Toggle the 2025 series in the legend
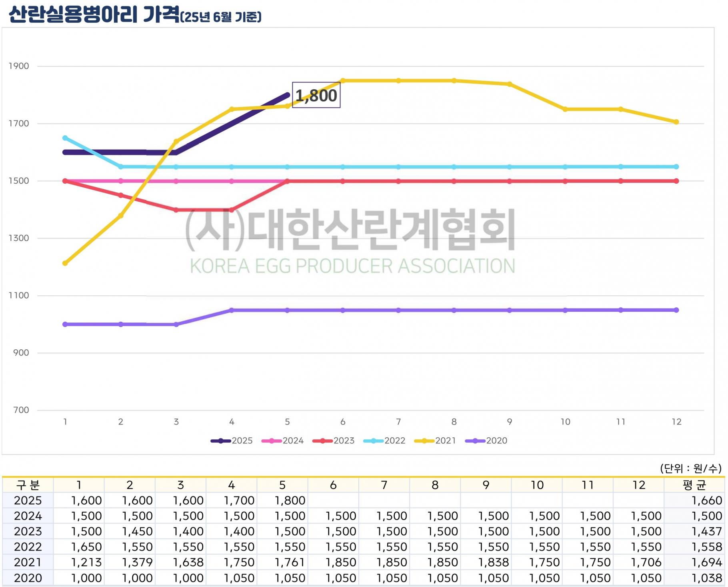Screen dimensions: 728x587 pos(232,441)
